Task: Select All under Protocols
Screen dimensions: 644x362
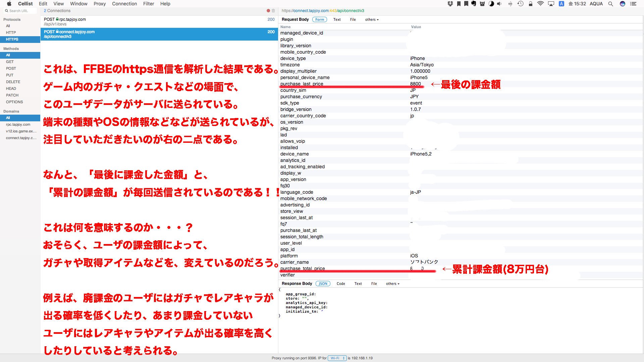Action: point(20,26)
